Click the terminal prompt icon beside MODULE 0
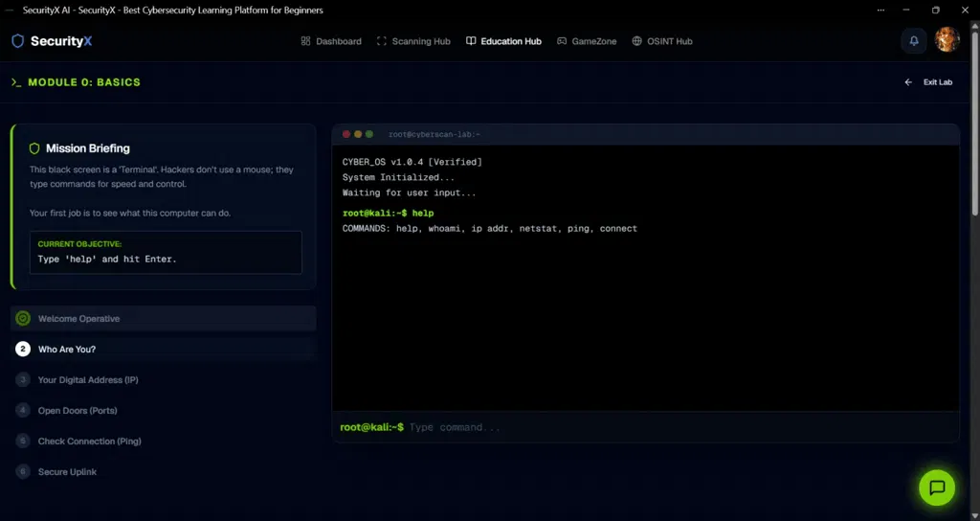The height and width of the screenshot is (521, 980). (16, 82)
